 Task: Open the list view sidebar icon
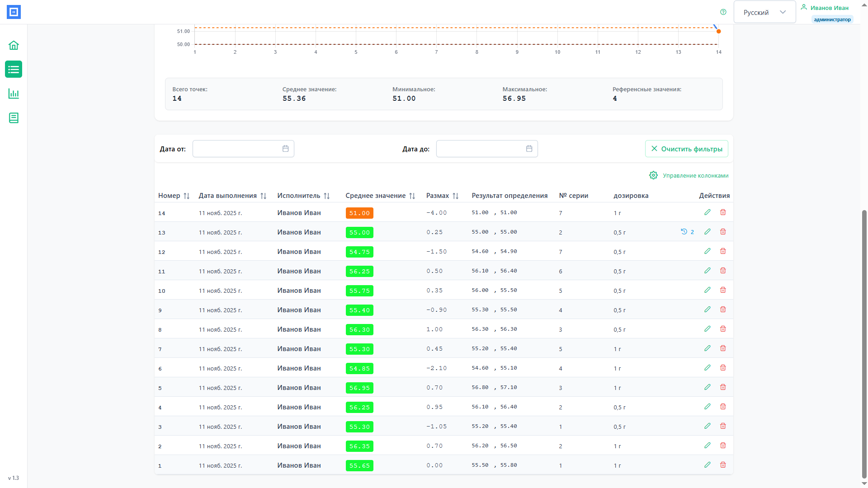(14, 70)
